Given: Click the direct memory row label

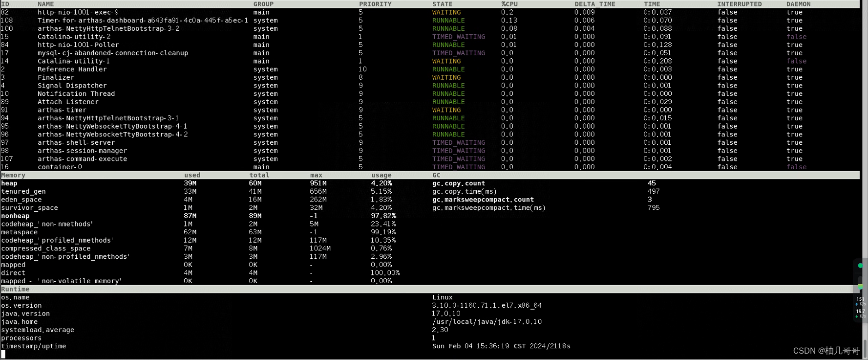Looking at the screenshot, I should click(13, 273).
